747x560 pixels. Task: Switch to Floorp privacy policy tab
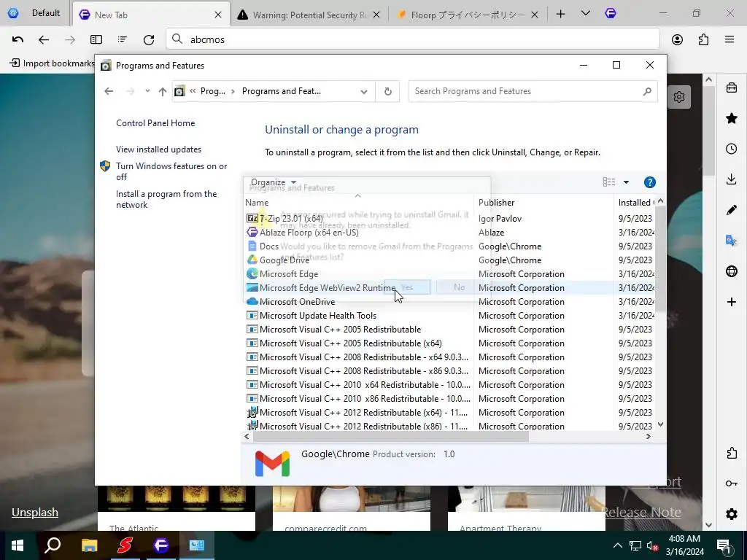pyautogui.click(x=468, y=15)
